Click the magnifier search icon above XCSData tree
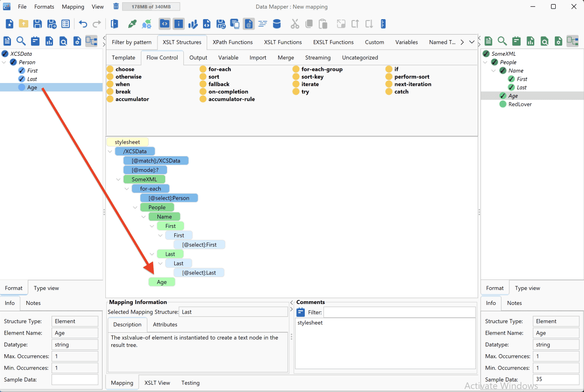This screenshot has width=584, height=392. click(21, 41)
